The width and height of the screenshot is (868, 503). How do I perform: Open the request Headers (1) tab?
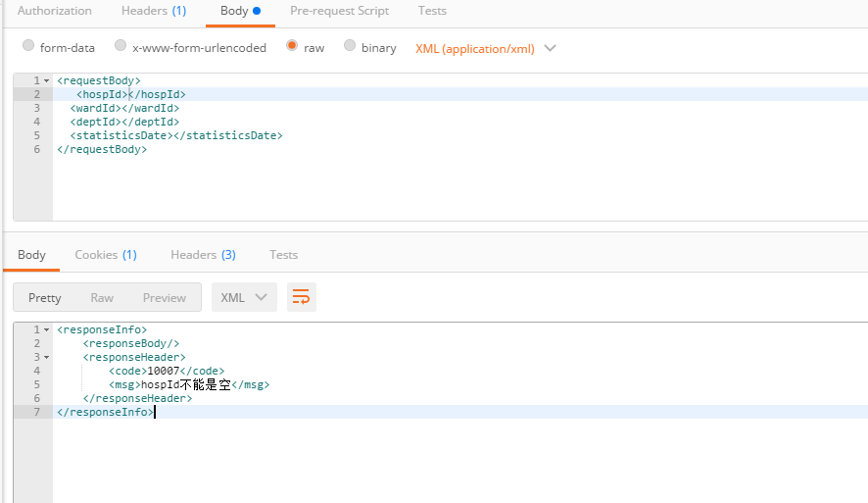coord(154,11)
